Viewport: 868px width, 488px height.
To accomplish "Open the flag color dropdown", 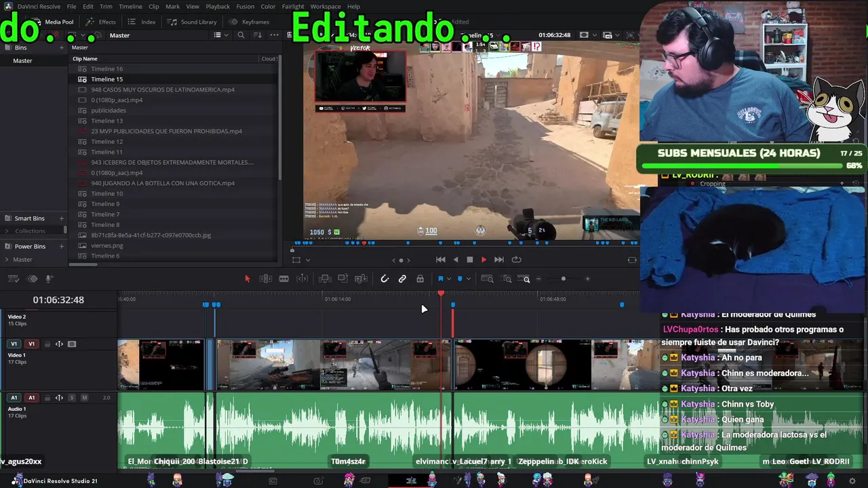I will [449, 279].
